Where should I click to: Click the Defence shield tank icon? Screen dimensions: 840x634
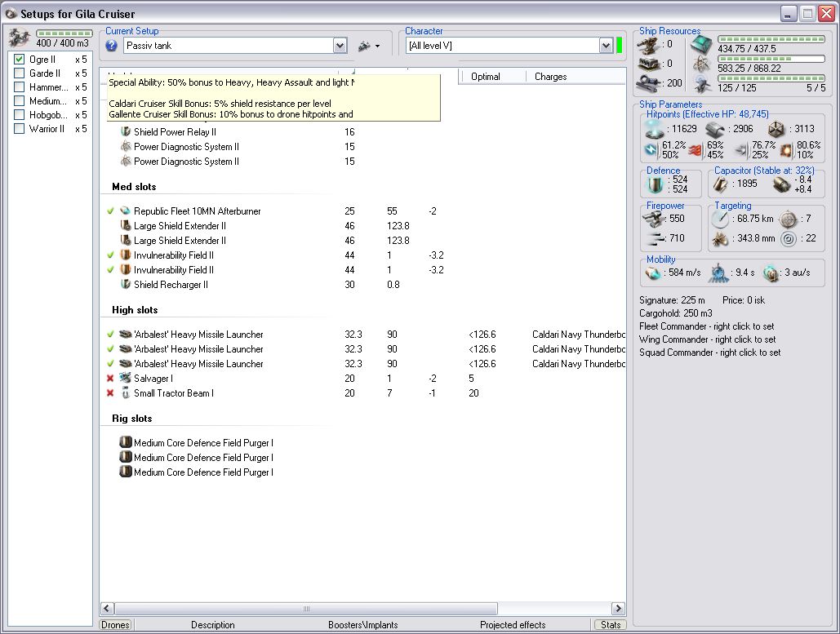pyautogui.click(x=656, y=184)
